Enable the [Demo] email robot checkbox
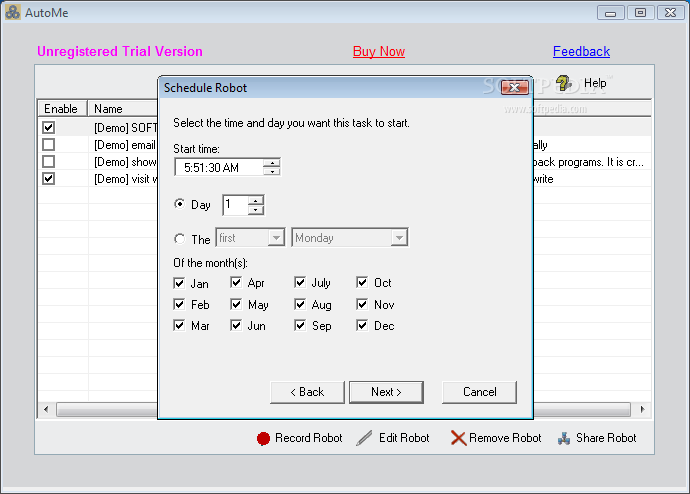This screenshot has height=494, width=690. (48, 145)
